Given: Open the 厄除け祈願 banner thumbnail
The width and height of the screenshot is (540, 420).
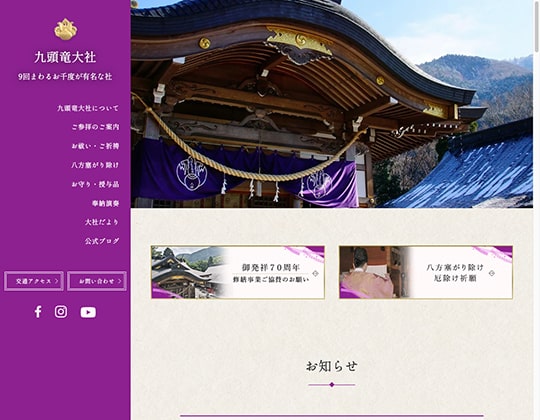Looking at the screenshot, I should (426, 272).
